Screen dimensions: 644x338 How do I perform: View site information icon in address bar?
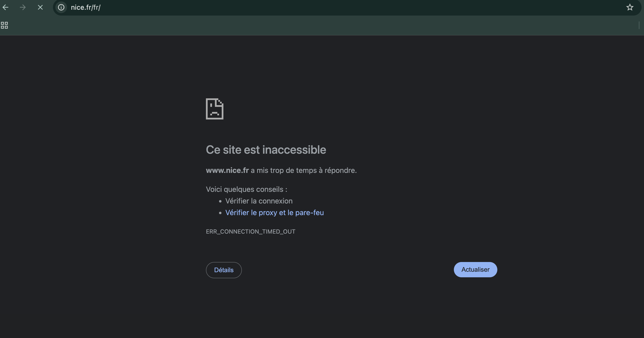click(61, 8)
